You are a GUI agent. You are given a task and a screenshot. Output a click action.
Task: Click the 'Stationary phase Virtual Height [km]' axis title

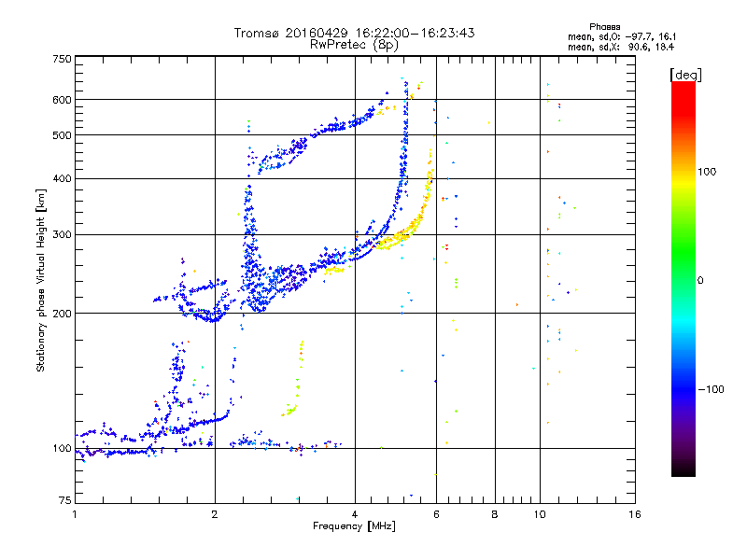pos(40,280)
